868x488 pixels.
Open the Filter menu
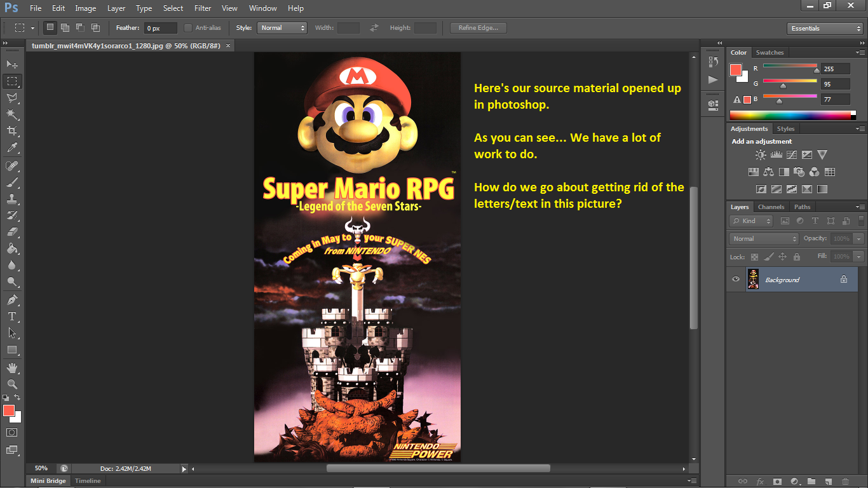203,8
